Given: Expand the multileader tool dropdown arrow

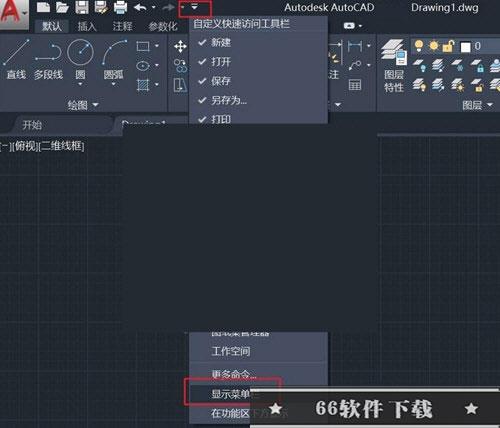Looking at the screenshot, I should 369,65.
